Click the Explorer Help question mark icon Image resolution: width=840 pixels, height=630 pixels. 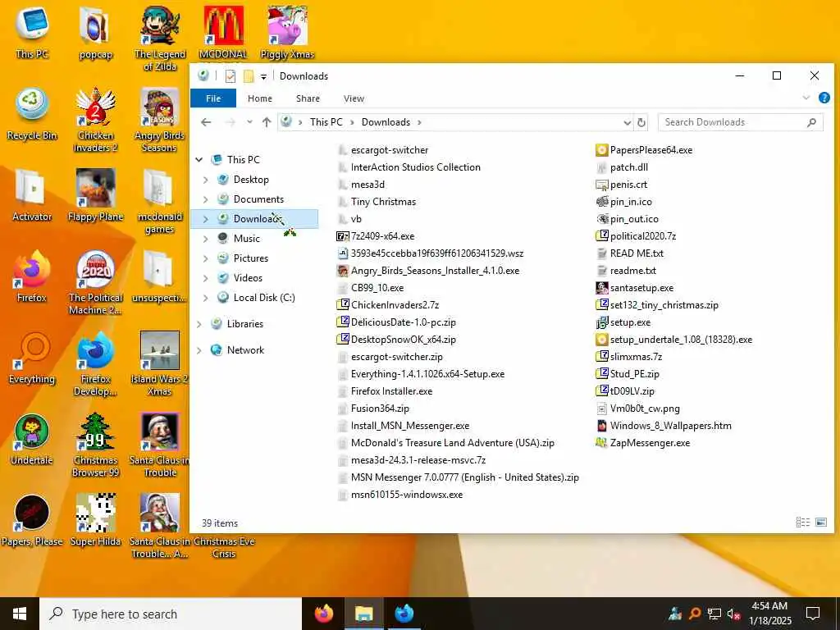(824, 98)
